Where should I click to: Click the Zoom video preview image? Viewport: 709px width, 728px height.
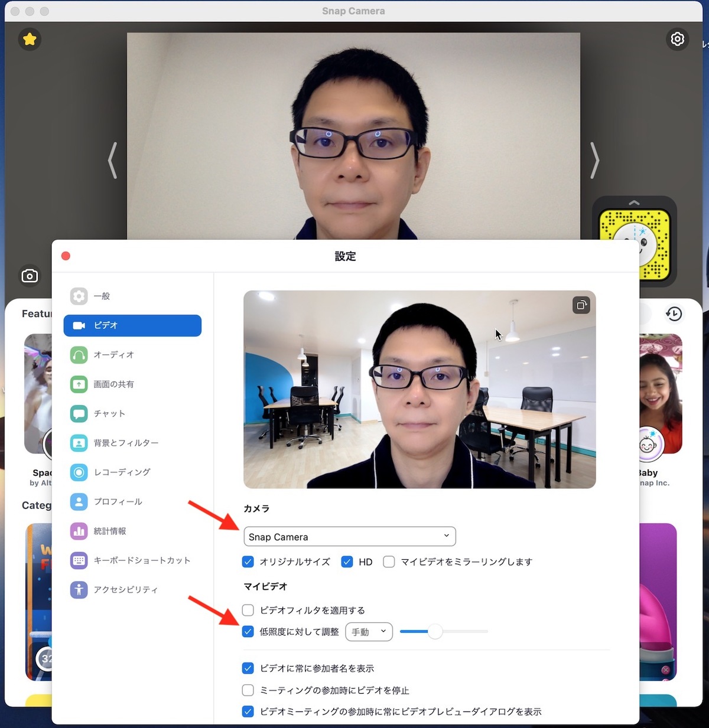419,390
